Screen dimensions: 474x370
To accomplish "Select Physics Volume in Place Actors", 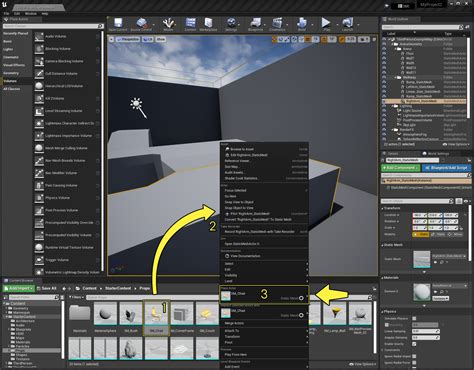I will 67,198.
